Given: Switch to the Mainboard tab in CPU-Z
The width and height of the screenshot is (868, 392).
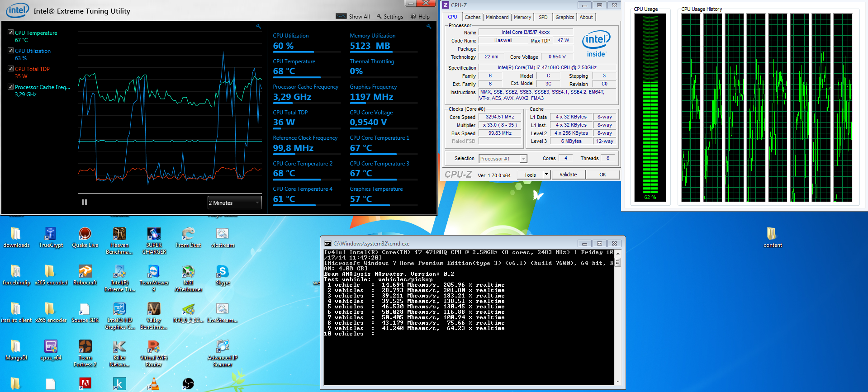Looking at the screenshot, I should point(497,17).
